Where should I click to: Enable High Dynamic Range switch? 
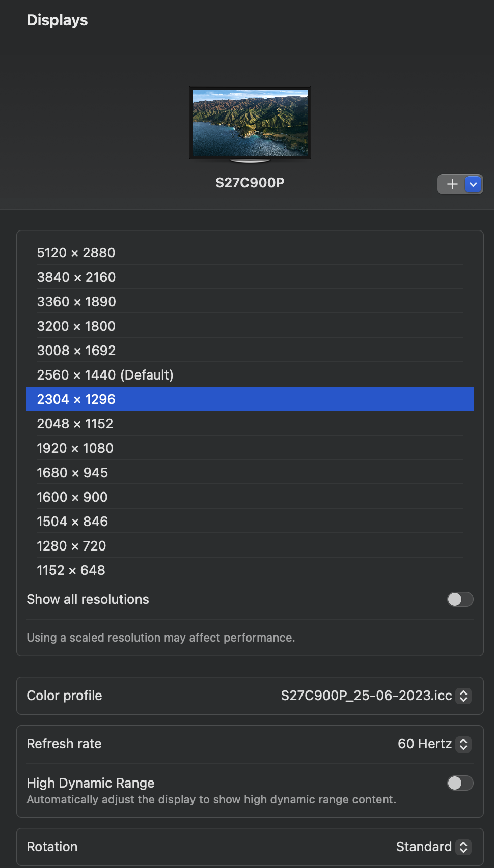pos(460,783)
